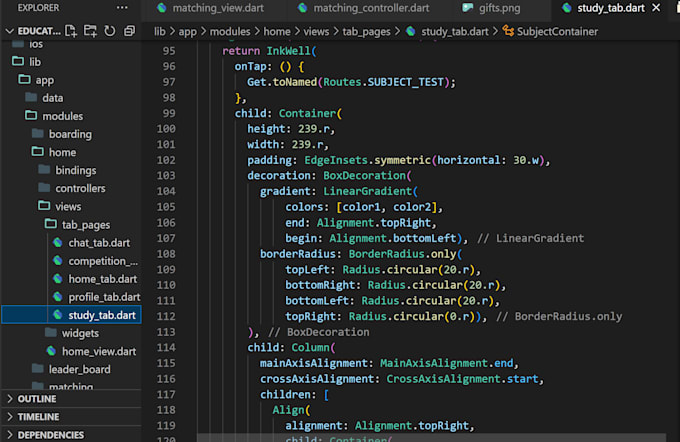The height and width of the screenshot is (442, 680).
Task: Open Explorer more actions ellipsis menu
Action: coord(122,8)
